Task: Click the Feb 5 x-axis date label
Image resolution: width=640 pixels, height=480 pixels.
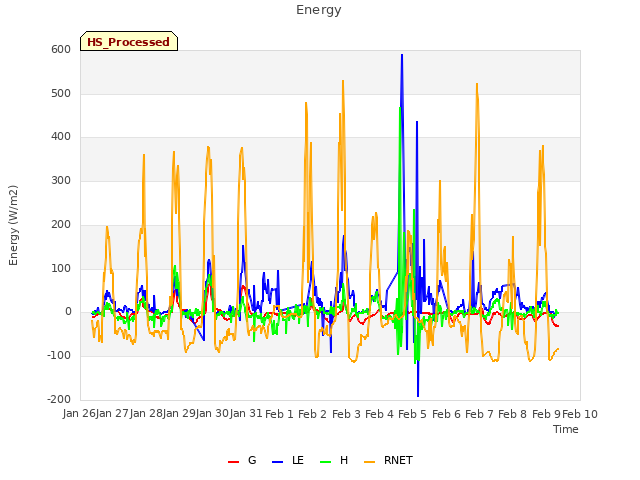Action: click(x=413, y=414)
